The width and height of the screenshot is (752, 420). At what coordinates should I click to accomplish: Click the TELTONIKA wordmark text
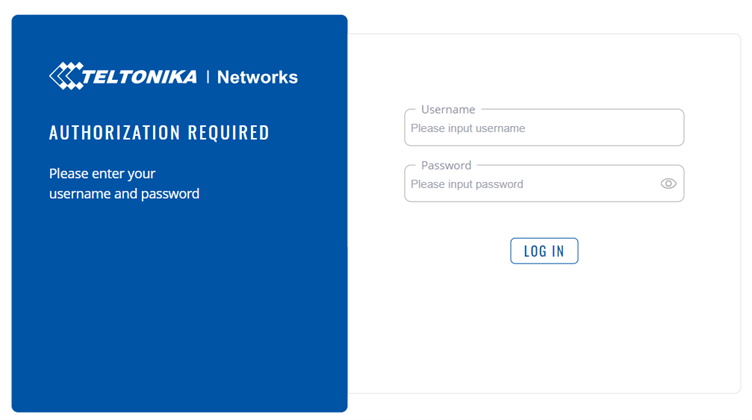click(140, 77)
